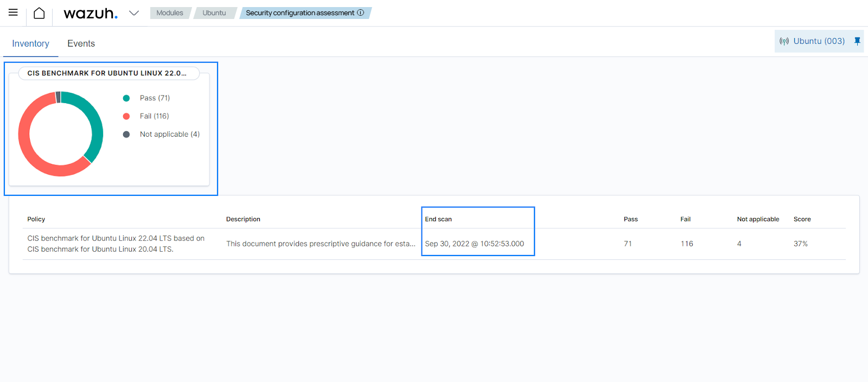Show info for Security configuration assessment

coord(361,12)
